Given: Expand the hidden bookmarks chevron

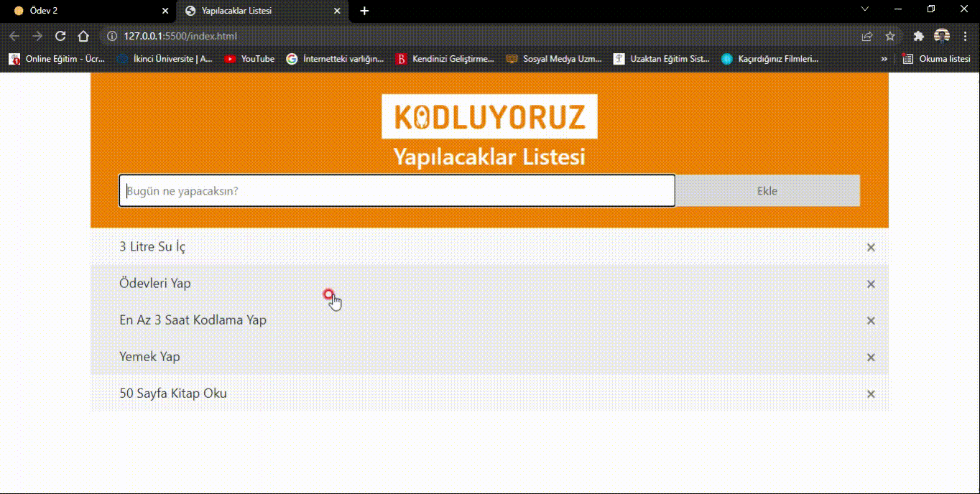Looking at the screenshot, I should (x=884, y=59).
